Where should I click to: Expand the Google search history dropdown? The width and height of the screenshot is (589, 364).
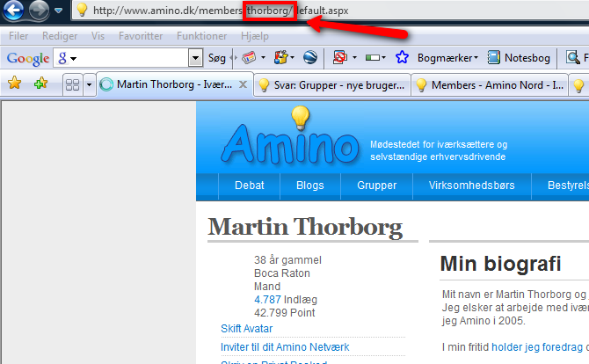pos(195,58)
